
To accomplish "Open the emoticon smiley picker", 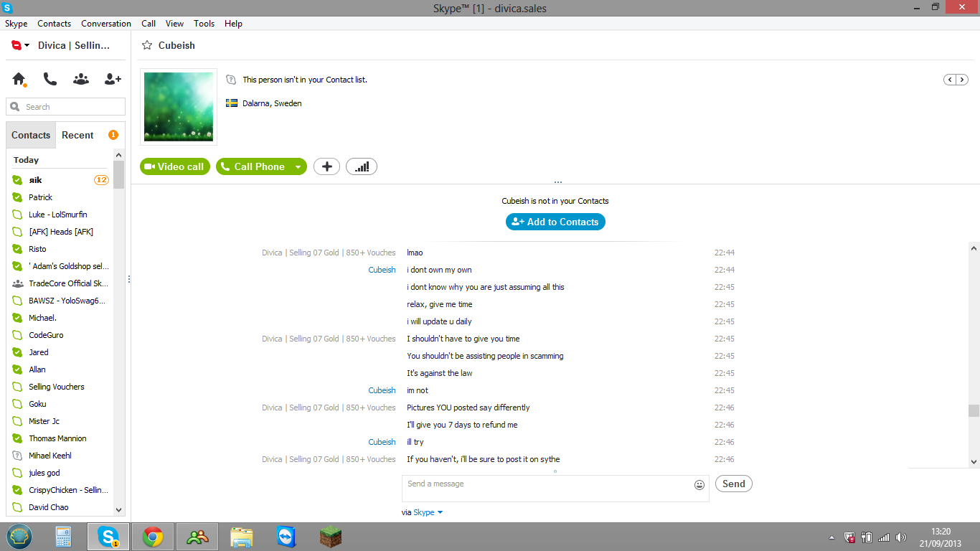I will (699, 485).
